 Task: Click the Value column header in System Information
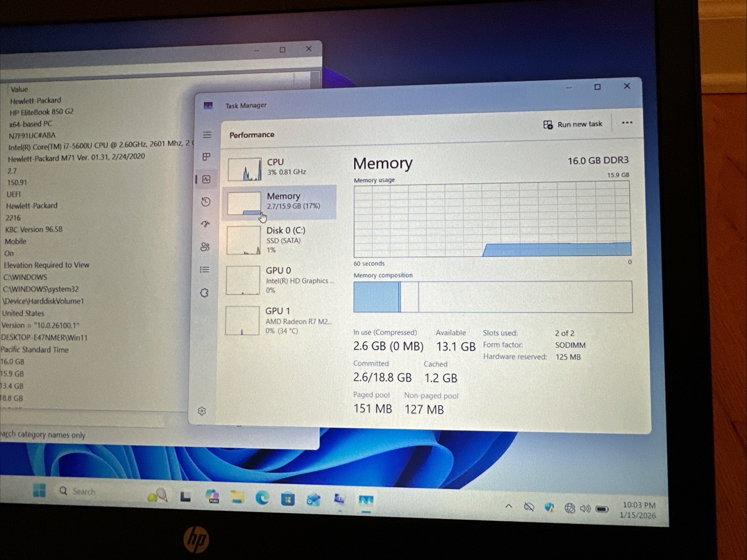pos(19,89)
